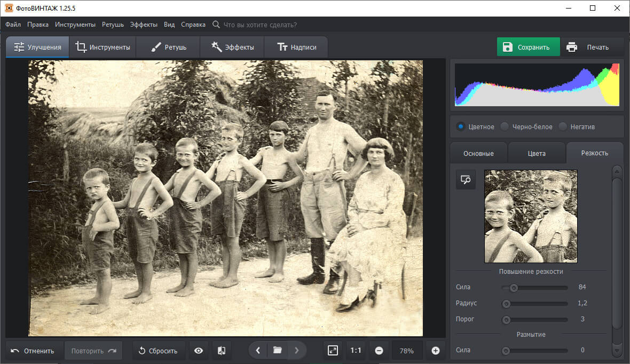This screenshot has height=364, width=630.
Task: Set zoom to 1:1 scale
Action: (x=356, y=351)
